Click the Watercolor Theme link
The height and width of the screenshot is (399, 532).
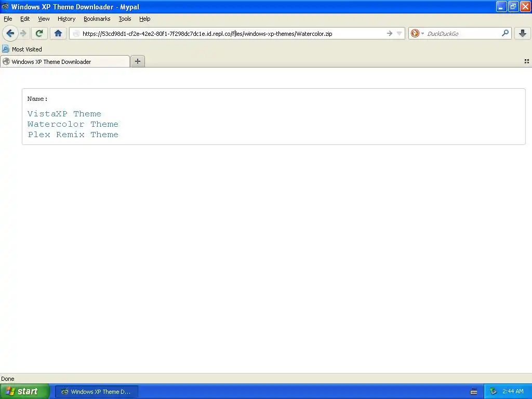coord(73,124)
